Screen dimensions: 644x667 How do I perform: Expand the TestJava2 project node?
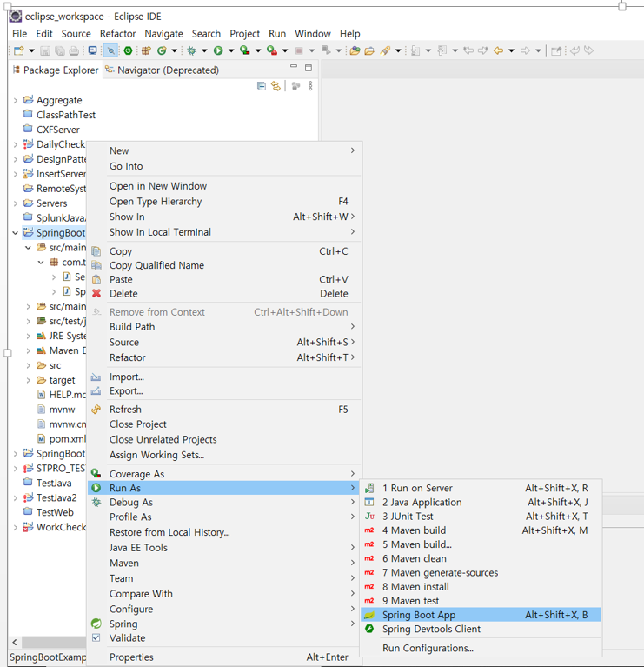(x=16, y=497)
